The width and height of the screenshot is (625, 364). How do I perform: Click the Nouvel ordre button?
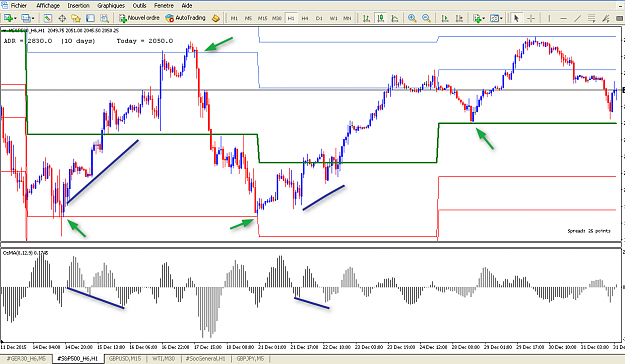tap(139, 18)
